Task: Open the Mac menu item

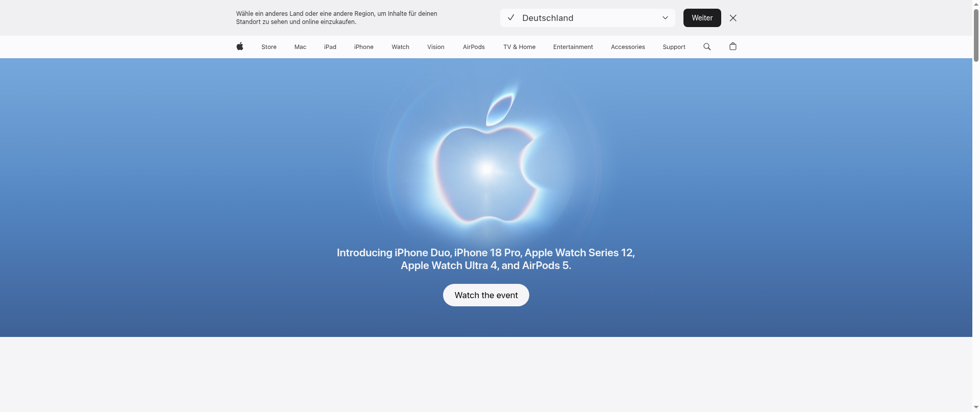Action: click(300, 47)
